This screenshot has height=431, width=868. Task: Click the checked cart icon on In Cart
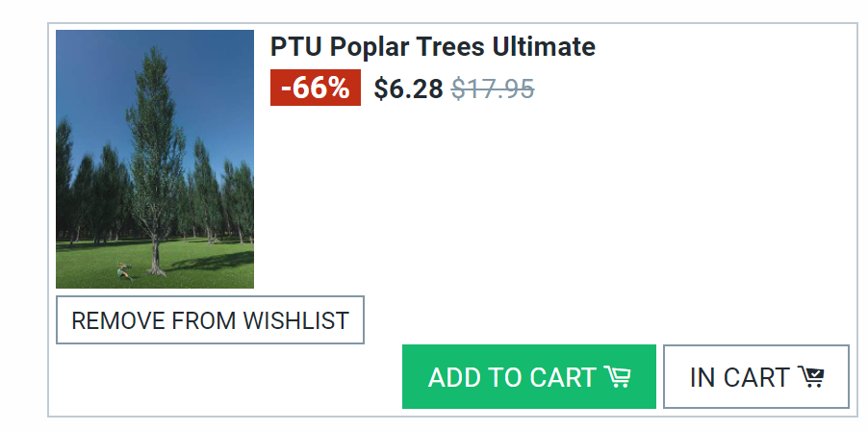[811, 377]
